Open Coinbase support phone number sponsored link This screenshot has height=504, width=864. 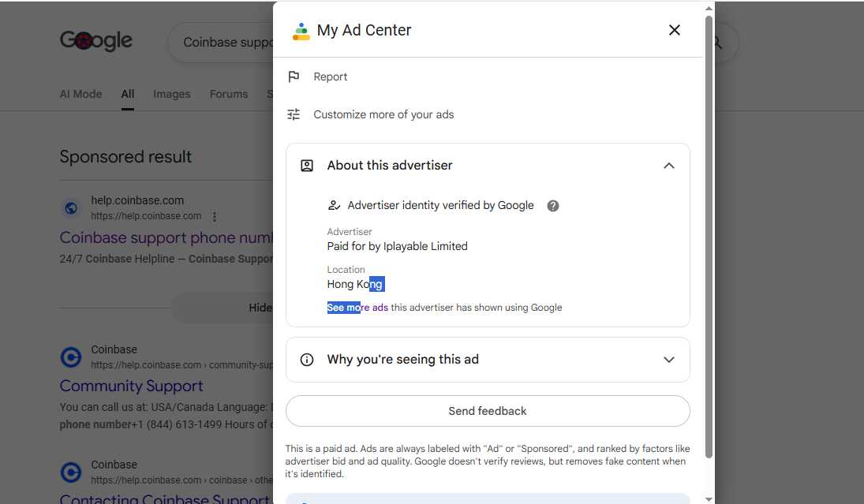(166, 237)
